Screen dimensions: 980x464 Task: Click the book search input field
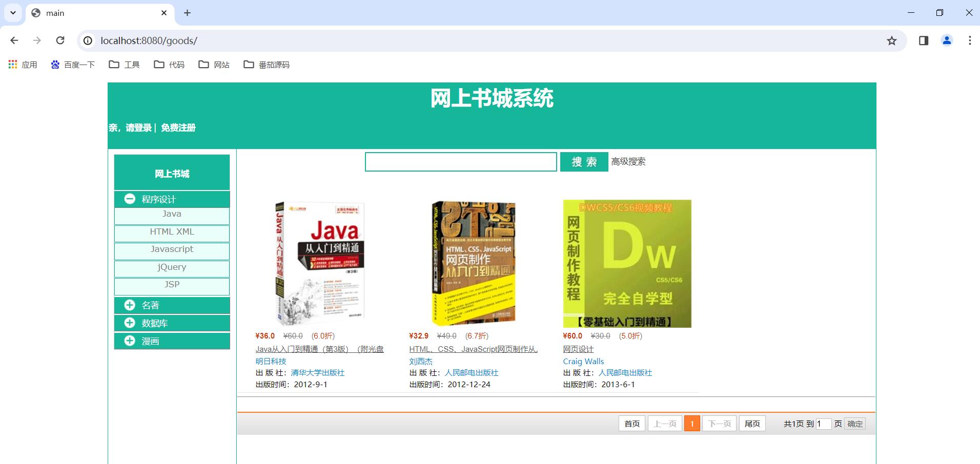tap(461, 162)
